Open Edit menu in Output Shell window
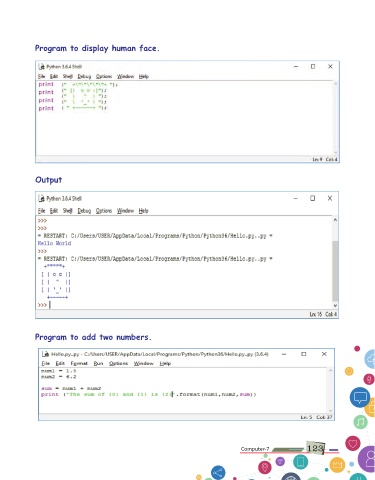 pyautogui.click(x=54, y=211)
